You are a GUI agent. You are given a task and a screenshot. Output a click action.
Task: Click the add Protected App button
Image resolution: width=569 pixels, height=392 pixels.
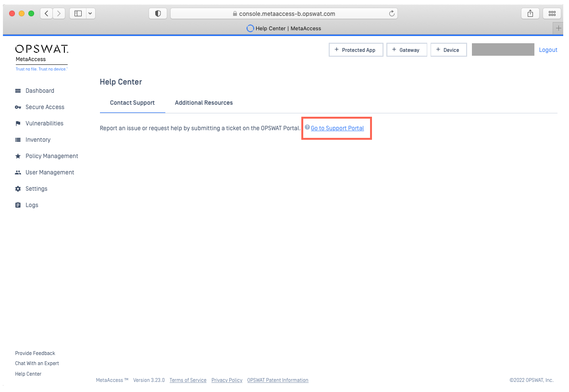coord(356,49)
